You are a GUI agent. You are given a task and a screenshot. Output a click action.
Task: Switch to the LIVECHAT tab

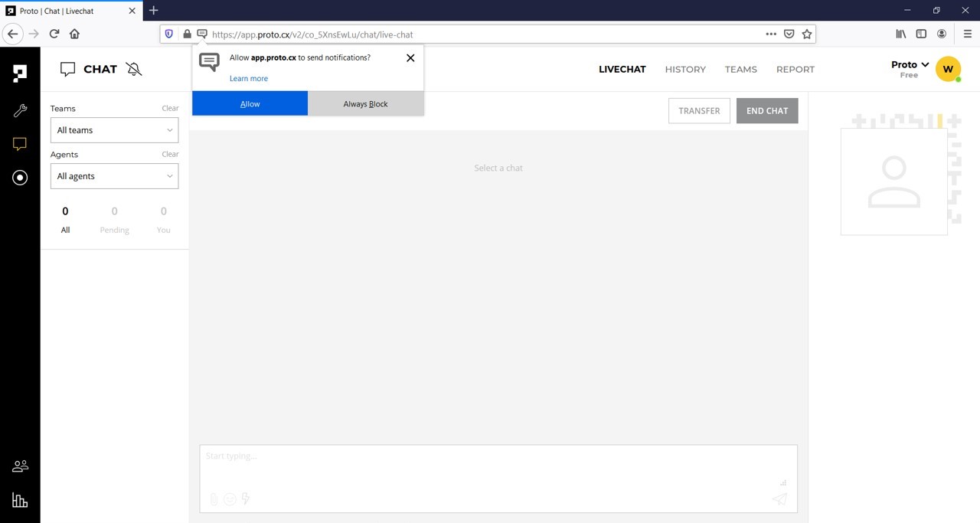622,69
